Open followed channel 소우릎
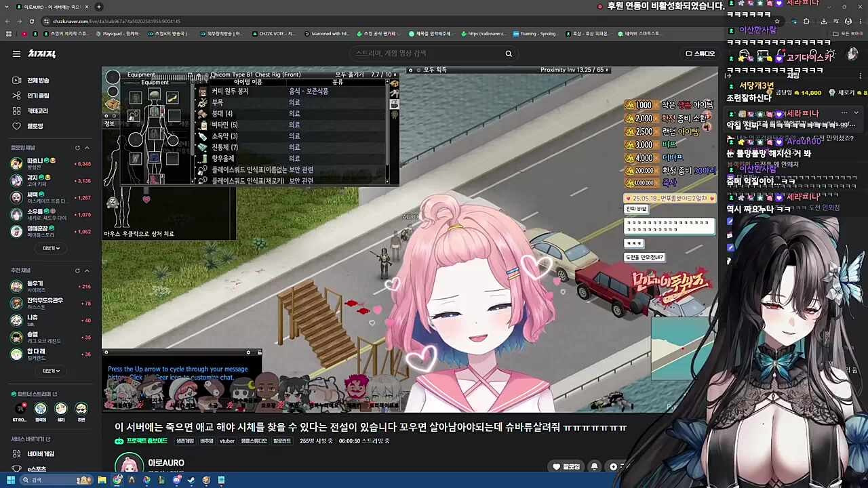868x488 pixels. (x=50, y=214)
